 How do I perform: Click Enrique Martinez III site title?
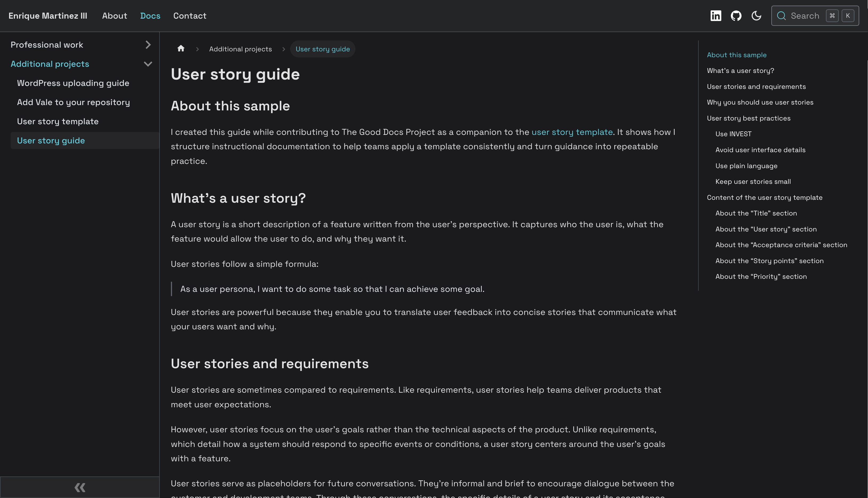coord(48,16)
